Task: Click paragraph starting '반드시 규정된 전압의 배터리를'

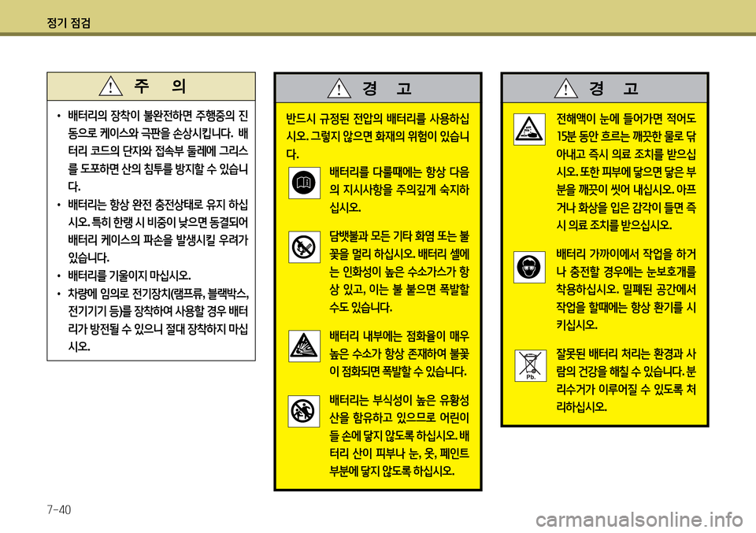Action: coord(377,137)
